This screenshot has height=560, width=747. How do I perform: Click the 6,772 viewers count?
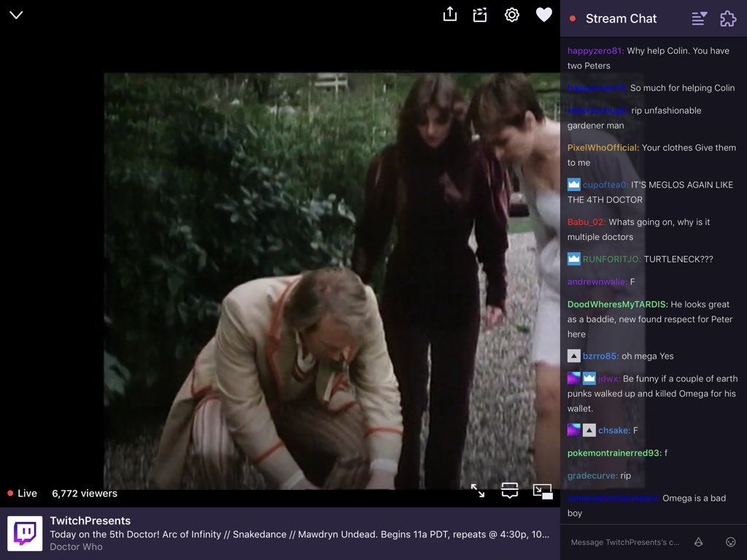(x=85, y=494)
